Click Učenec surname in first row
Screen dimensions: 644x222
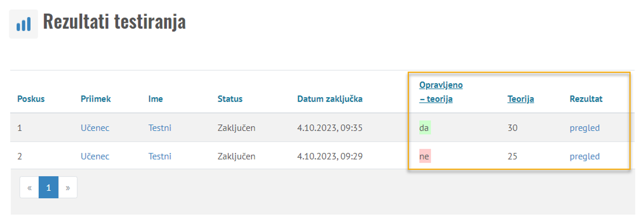pos(95,128)
